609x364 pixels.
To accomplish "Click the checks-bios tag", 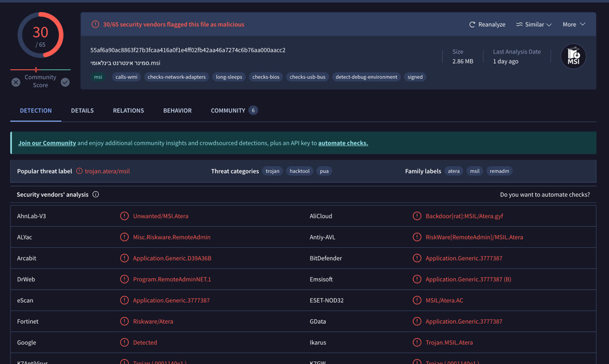I will click(266, 77).
